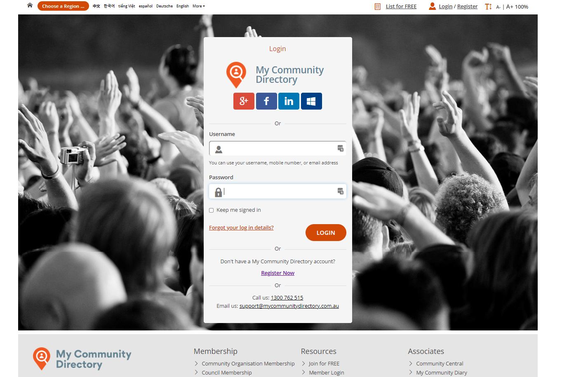The image size is (588, 377).
Task: Open the Community Central footer link
Action: 440,363
